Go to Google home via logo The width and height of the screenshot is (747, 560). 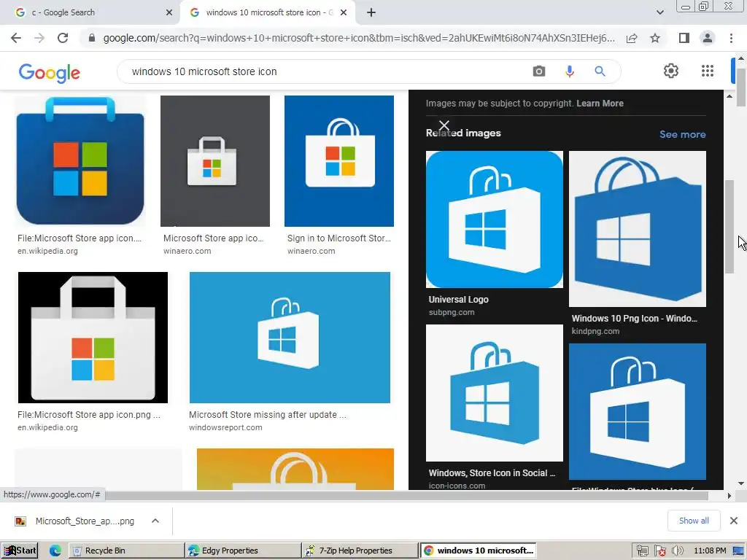click(x=49, y=73)
